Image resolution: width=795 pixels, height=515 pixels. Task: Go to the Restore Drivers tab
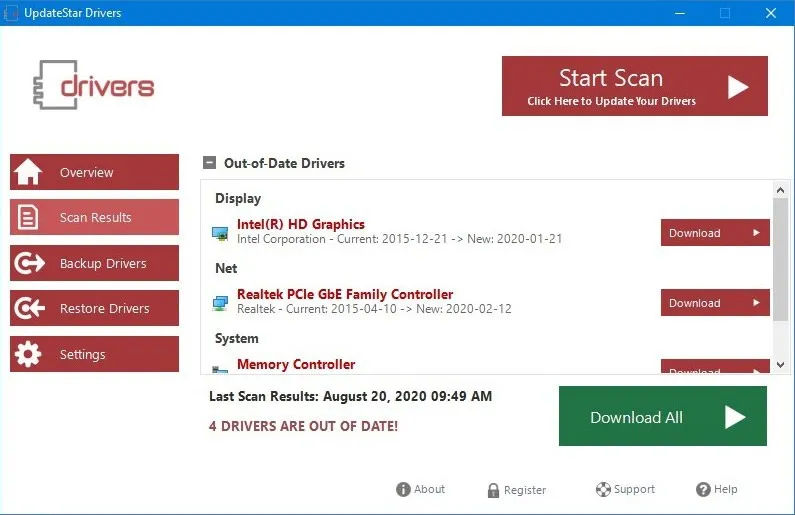(x=94, y=308)
